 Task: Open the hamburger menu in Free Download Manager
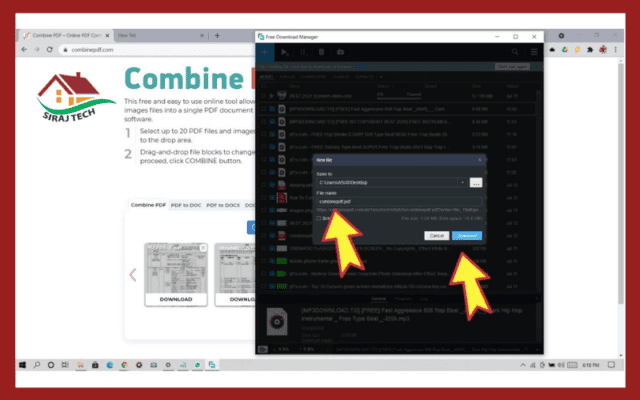[534, 52]
